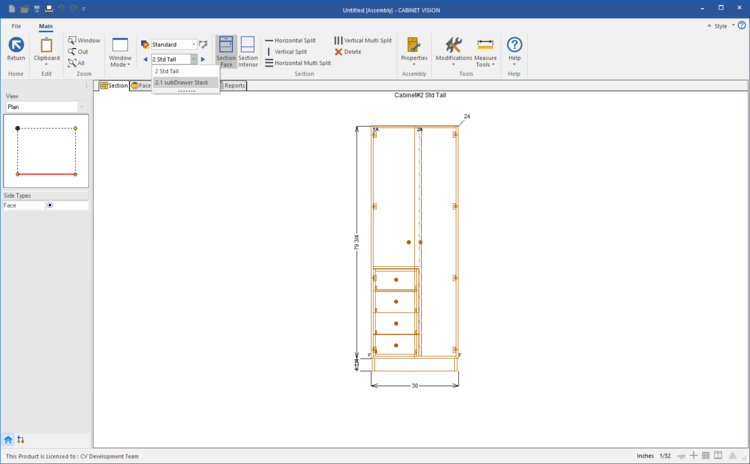The height and width of the screenshot is (464, 750).
Task: Select the Section Interior icon
Action: 248,50
